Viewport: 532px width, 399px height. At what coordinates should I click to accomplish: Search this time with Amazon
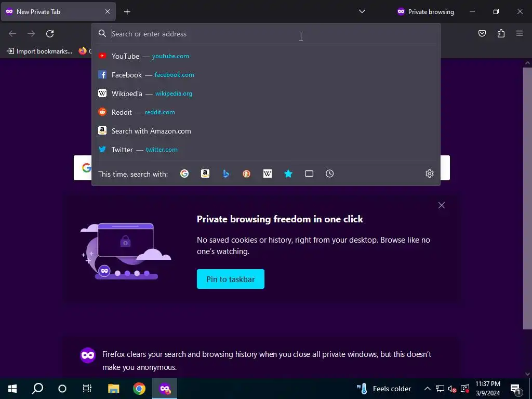pos(205,174)
